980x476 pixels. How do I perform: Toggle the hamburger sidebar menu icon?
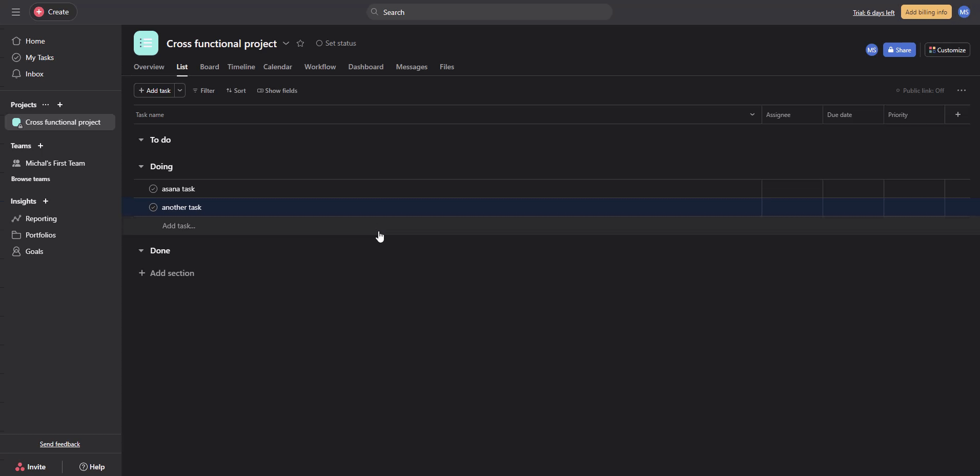pyautogui.click(x=16, y=12)
